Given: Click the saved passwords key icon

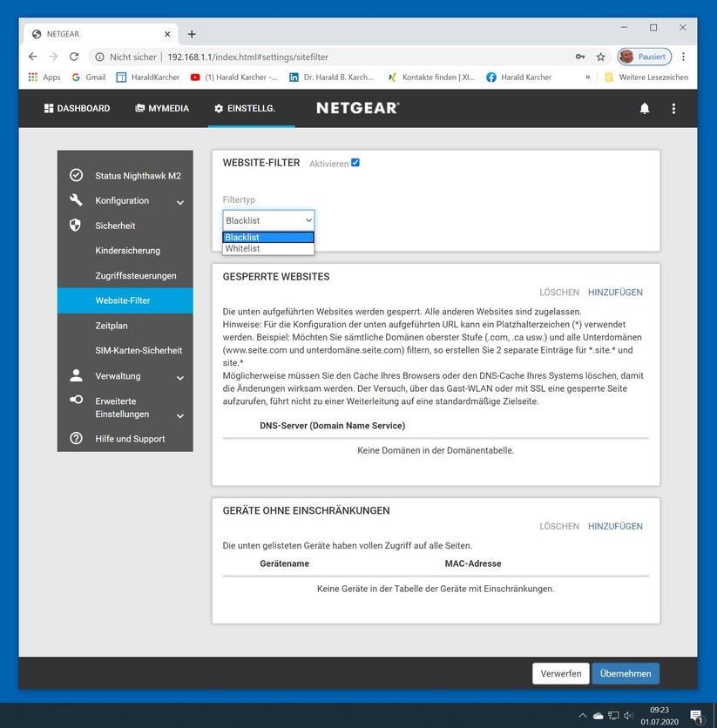Looking at the screenshot, I should pos(580,57).
